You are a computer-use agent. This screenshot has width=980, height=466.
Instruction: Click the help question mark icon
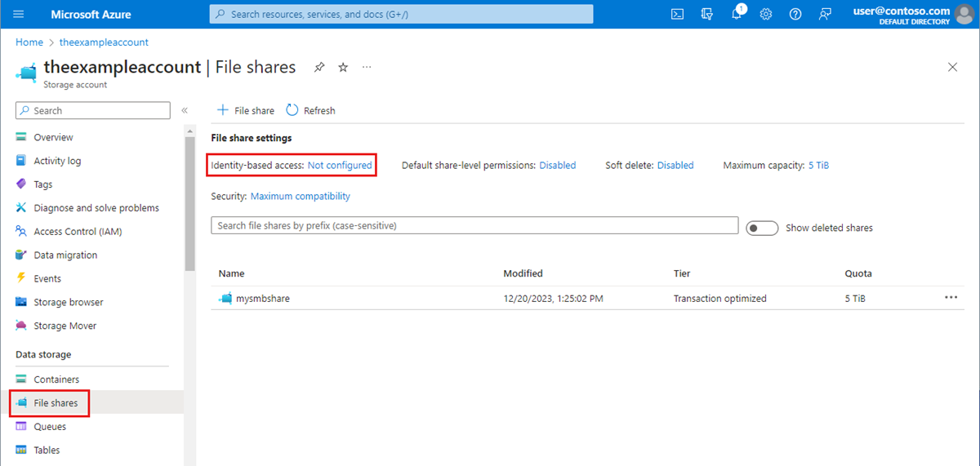[x=795, y=14]
